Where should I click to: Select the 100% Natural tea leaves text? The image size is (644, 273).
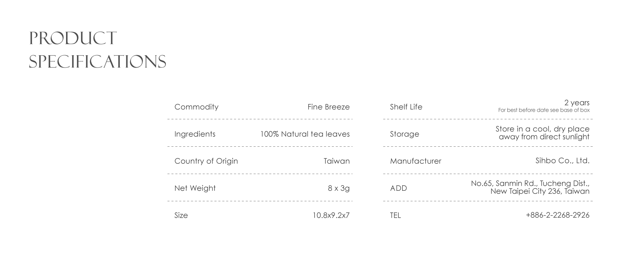[305, 134]
